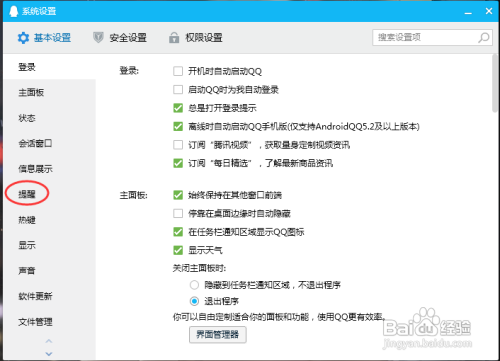Click the lock icon beside 权限设置
Screen dimensions: 500x361
(174, 37)
